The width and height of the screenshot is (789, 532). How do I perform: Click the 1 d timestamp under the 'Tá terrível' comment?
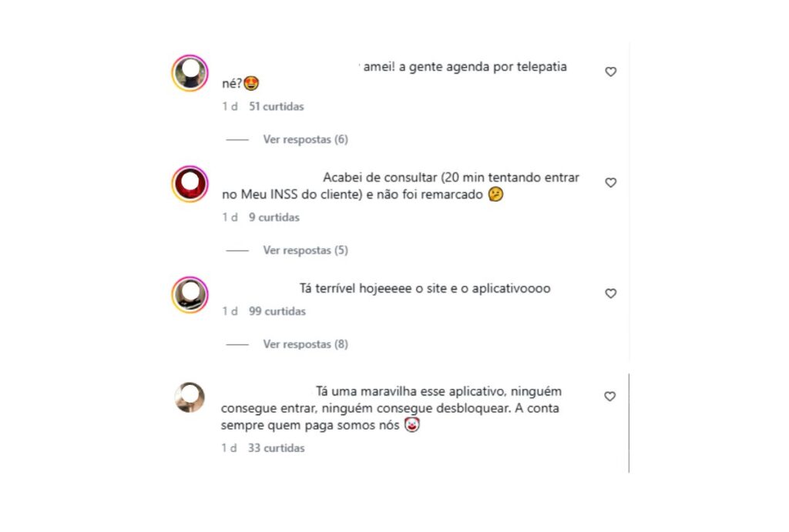[230, 311]
